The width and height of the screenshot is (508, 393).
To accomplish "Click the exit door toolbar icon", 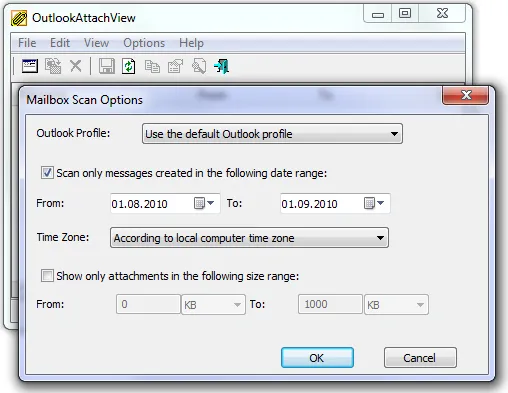I will [x=222, y=66].
